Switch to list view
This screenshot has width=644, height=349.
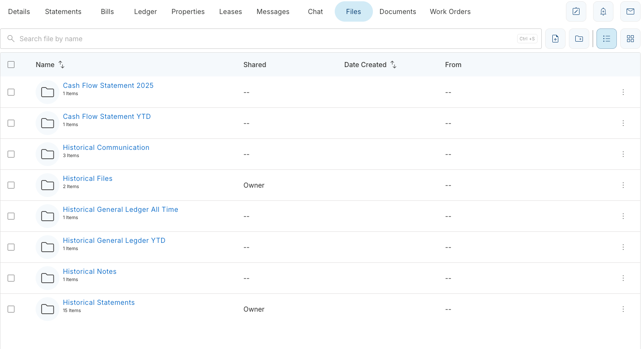(607, 39)
